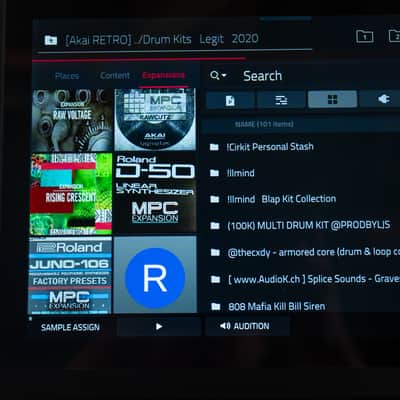The width and height of the screenshot is (400, 400).
Task: Open the Raw Voltage expansion
Action: pyautogui.click(x=73, y=120)
